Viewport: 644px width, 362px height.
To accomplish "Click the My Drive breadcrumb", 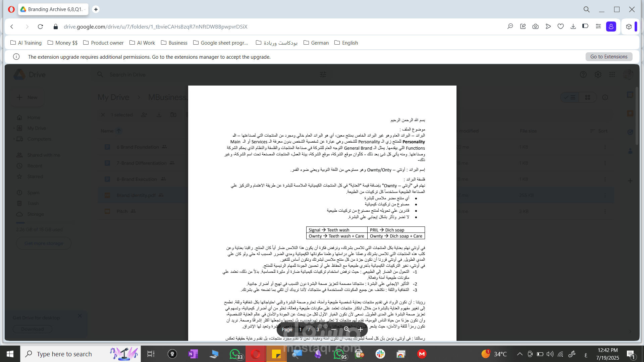I will [113, 97].
